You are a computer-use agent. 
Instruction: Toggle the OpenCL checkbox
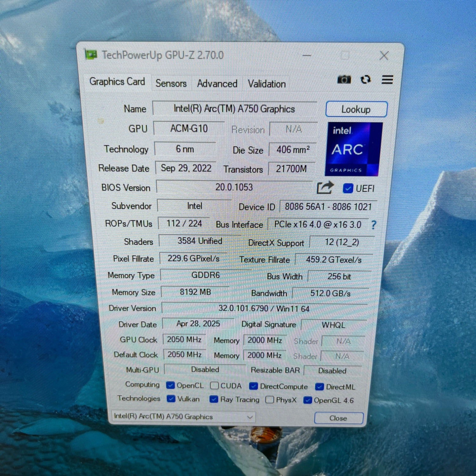(170, 385)
